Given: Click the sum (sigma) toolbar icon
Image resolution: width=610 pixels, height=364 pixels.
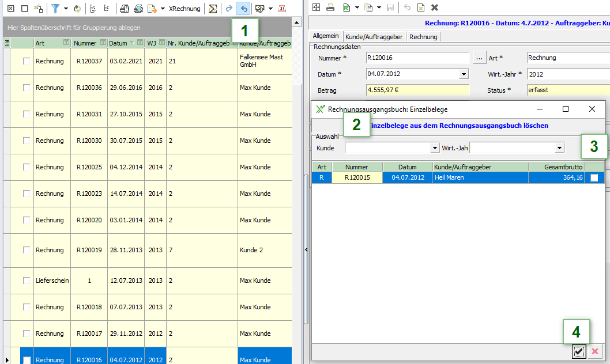Looking at the screenshot, I should [x=213, y=9].
